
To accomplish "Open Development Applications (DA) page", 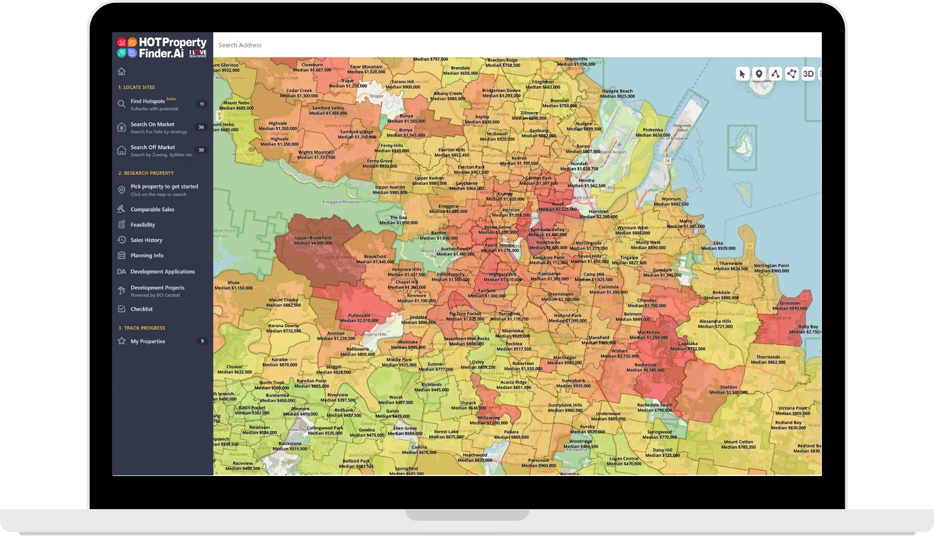I will tap(162, 271).
